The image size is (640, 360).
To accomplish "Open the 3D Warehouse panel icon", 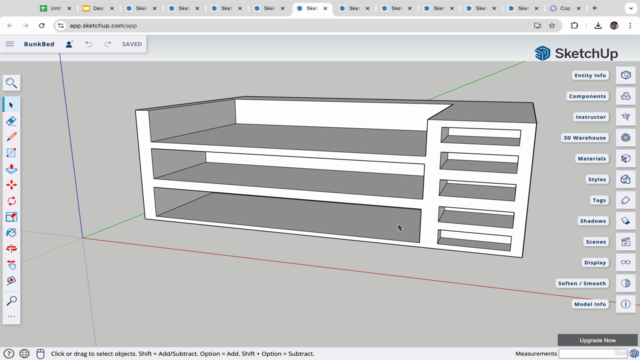I will coord(626,138).
